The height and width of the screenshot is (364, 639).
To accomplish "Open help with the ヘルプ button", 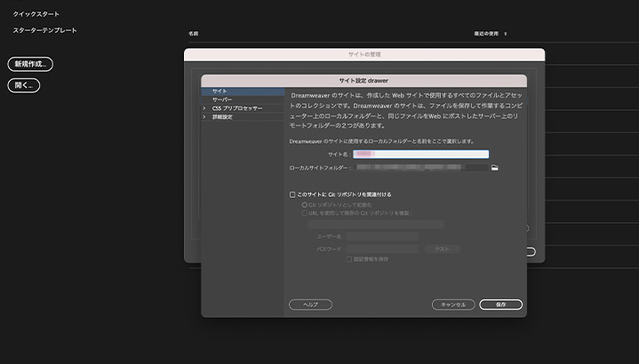I will (310, 305).
